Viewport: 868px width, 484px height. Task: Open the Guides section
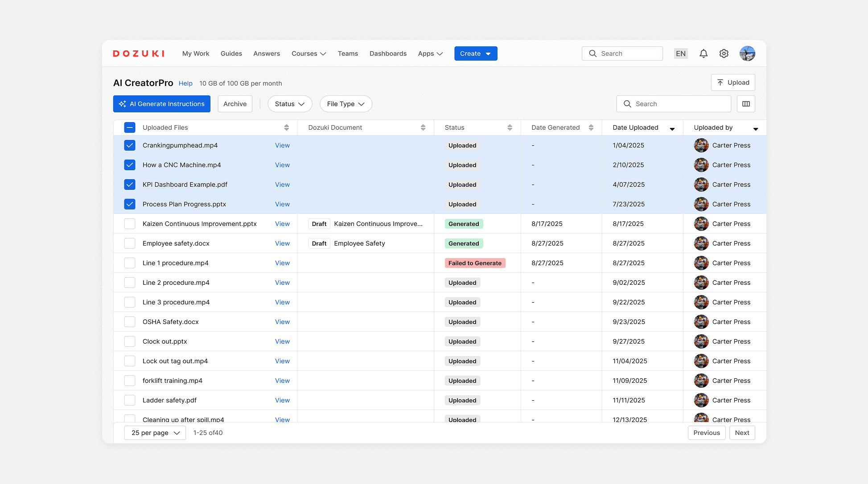(231, 53)
